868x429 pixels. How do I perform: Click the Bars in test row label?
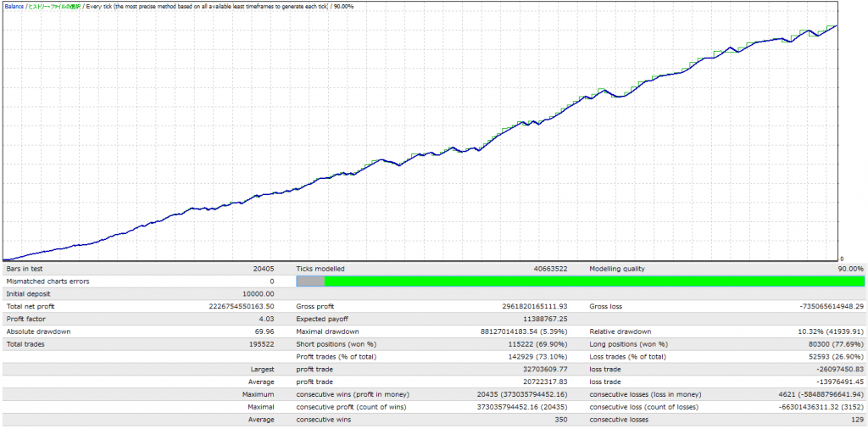click(x=26, y=269)
